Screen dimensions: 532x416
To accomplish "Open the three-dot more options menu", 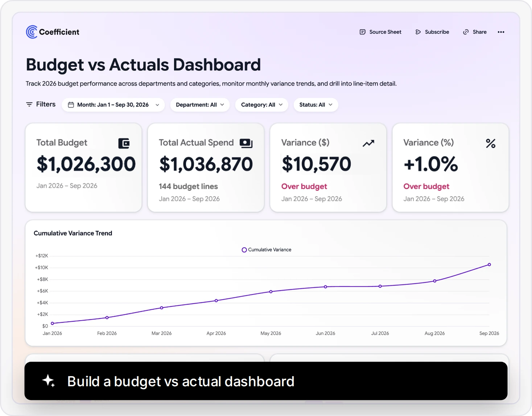I will tap(501, 32).
